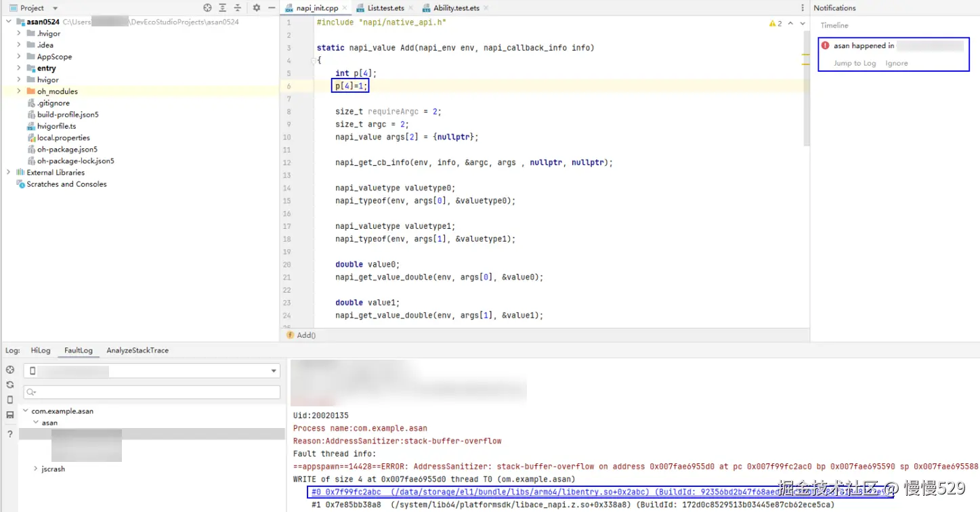Close the List.test.ets tab
Image resolution: width=980 pixels, height=512 pixels.
(410, 8)
